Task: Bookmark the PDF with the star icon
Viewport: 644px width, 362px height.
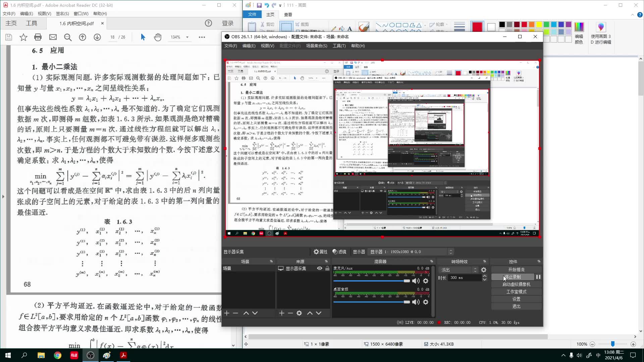Action: [x=23, y=37]
